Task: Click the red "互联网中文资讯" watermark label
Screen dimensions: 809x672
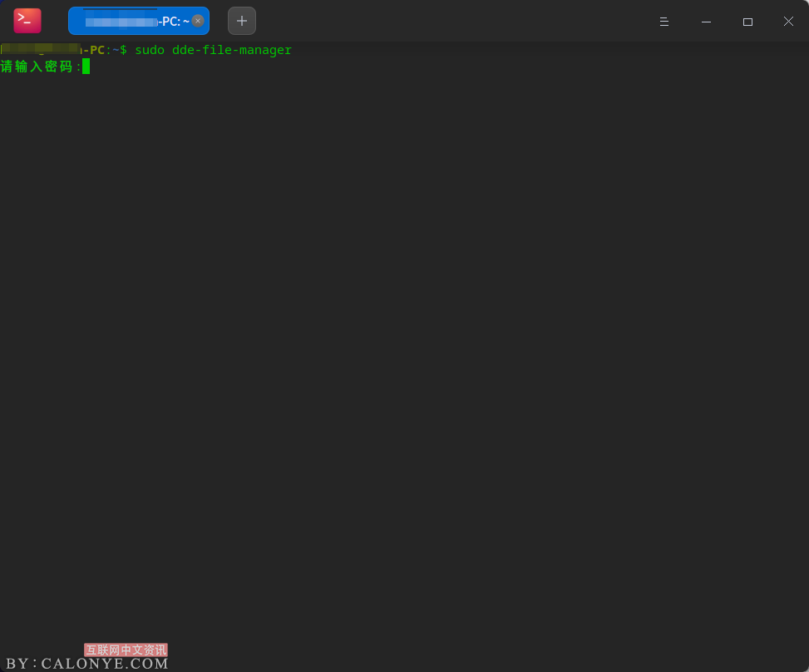Action: pyautogui.click(x=126, y=650)
